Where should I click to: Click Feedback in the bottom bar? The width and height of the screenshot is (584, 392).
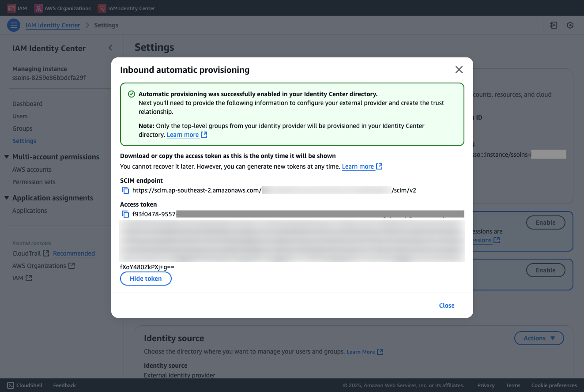point(64,385)
